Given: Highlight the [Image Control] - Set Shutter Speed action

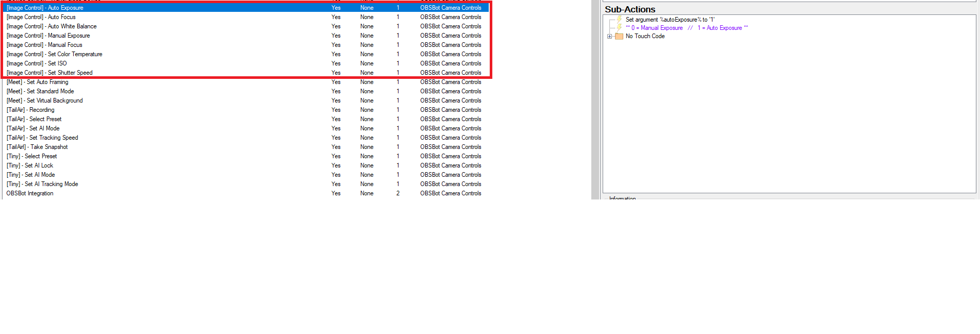Looking at the screenshot, I should [49, 73].
